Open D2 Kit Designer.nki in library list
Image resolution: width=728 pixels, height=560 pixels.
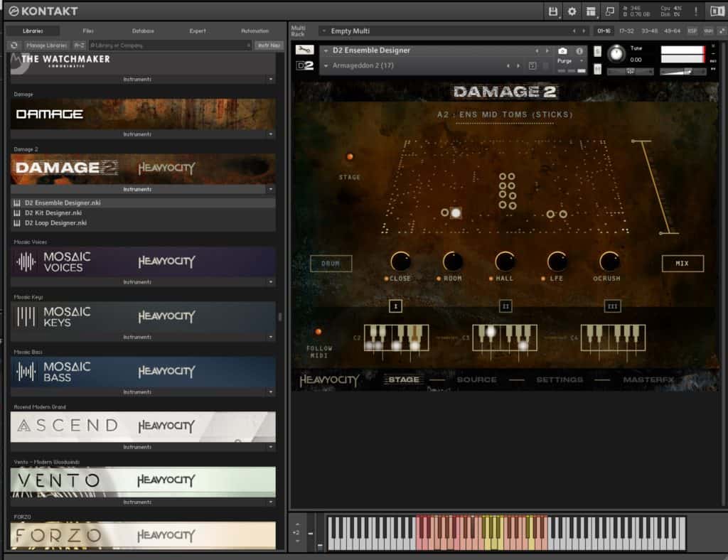pyautogui.click(x=143, y=213)
